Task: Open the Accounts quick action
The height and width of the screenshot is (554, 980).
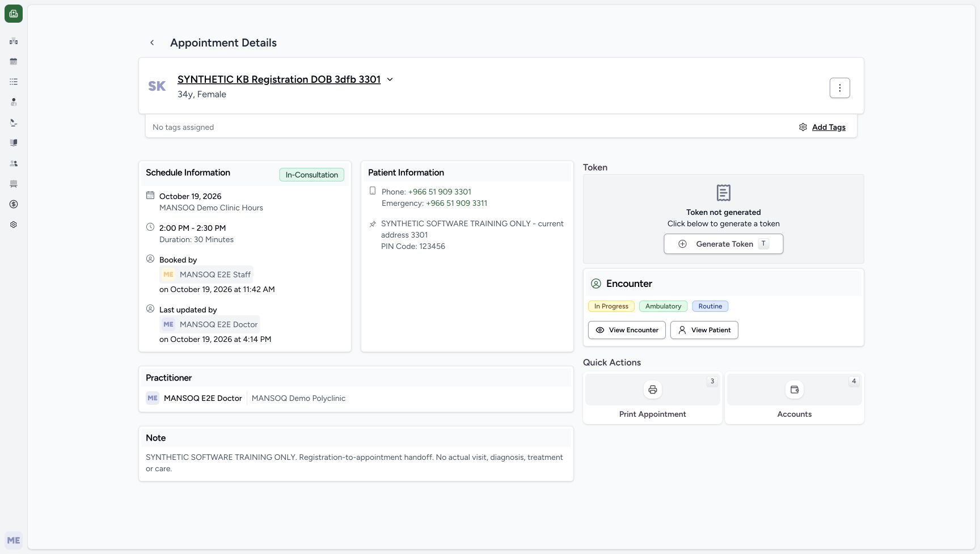Action: (795, 398)
